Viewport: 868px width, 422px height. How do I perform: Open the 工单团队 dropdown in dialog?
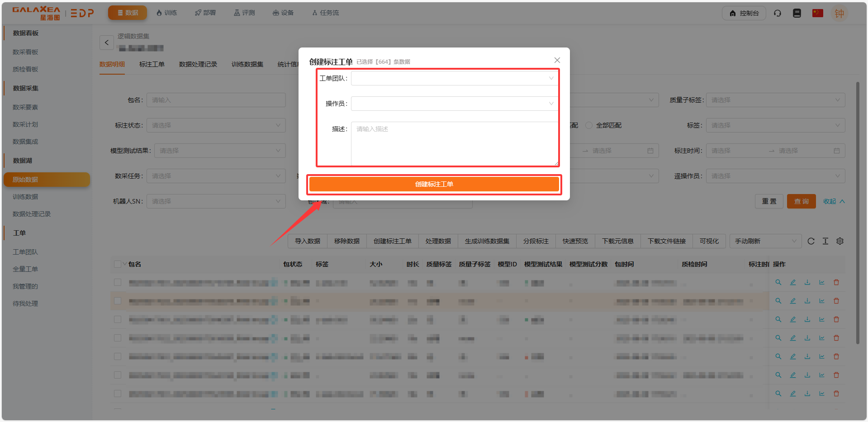coord(454,78)
